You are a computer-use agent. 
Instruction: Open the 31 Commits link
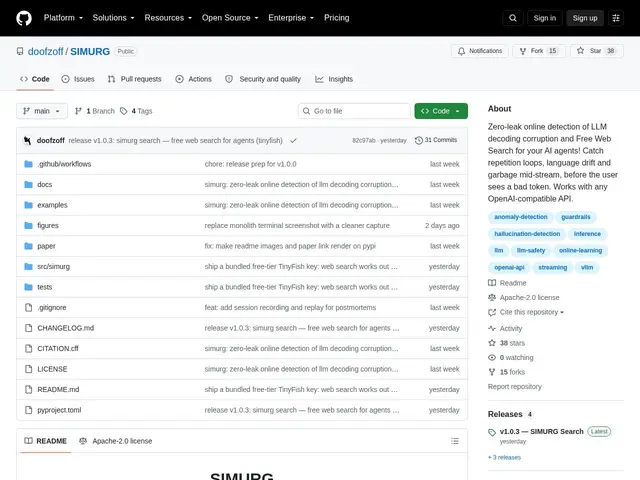pyautogui.click(x=436, y=140)
